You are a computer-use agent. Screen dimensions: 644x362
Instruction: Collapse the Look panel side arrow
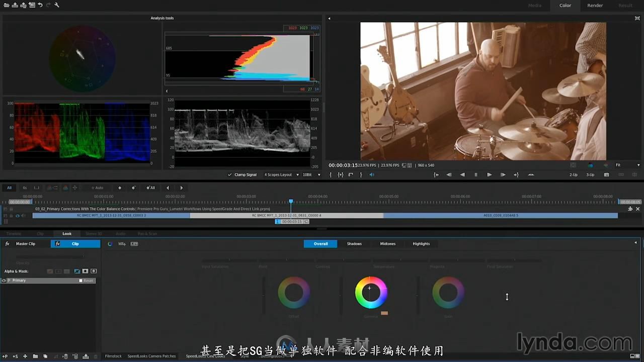[x=635, y=243]
